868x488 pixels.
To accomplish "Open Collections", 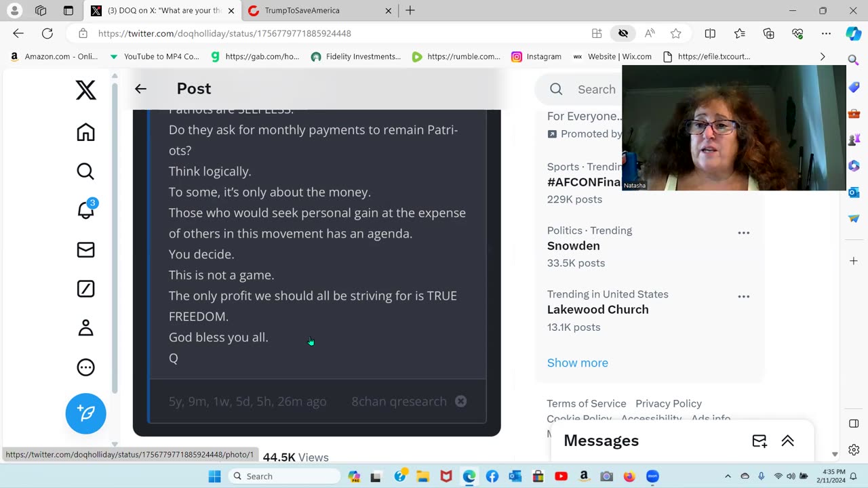I will pyautogui.click(x=768, y=33).
